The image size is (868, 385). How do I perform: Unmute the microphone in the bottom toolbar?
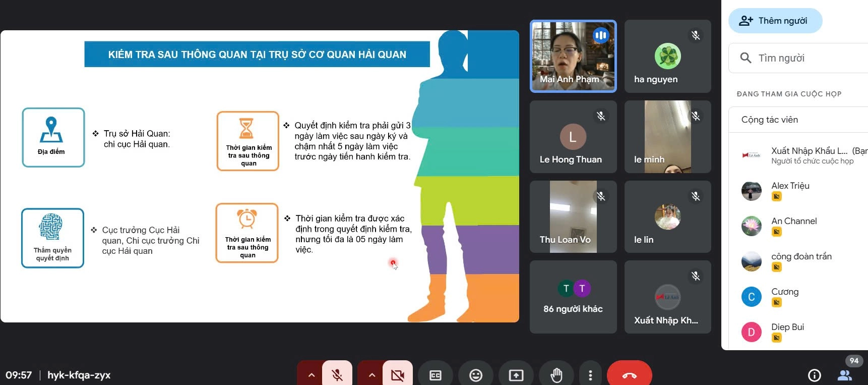[x=337, y=375]
